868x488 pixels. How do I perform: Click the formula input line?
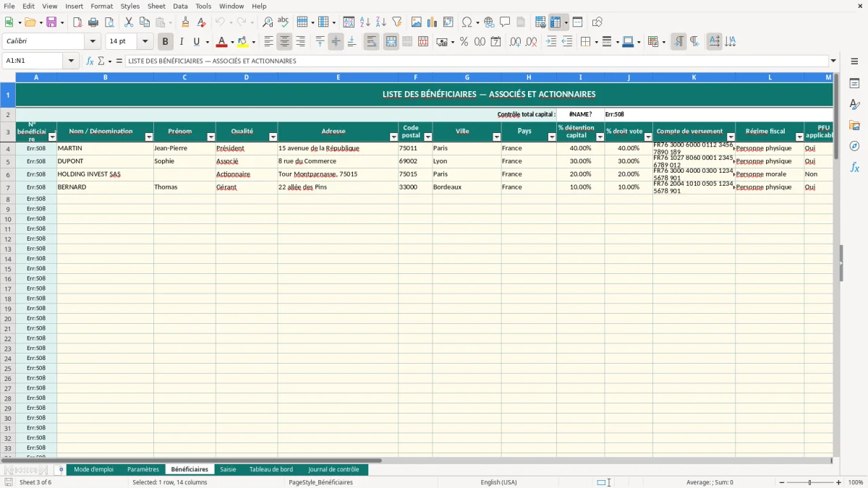click(x=476, y=61)
